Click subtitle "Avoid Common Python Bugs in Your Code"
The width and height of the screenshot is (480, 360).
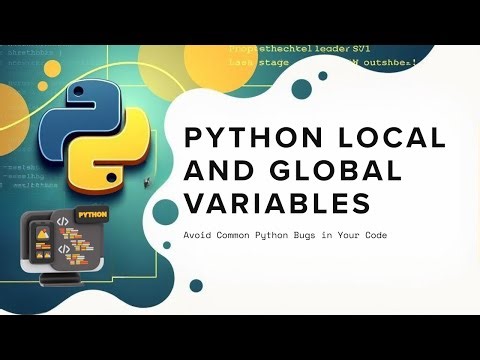point(285,235)
